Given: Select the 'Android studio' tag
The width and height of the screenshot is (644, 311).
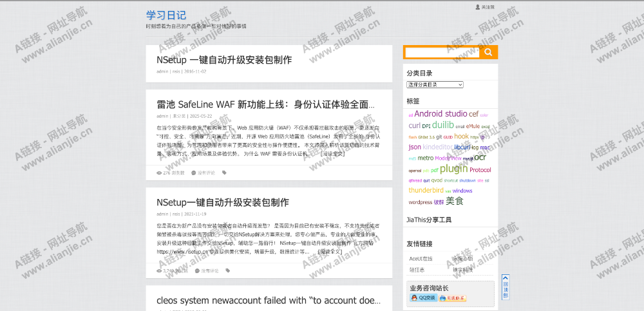Looking at the screenshot, I should (x=440, y=114).
